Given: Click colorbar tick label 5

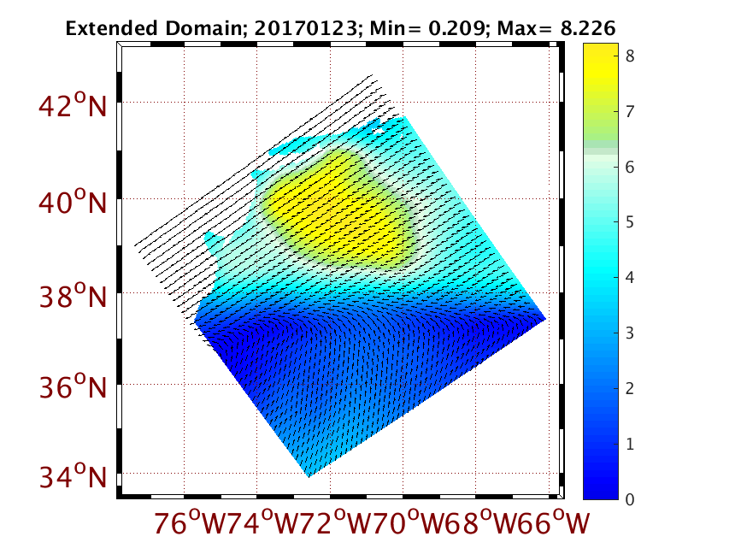Looking at the screenshot, I should [x=630, y=222].
